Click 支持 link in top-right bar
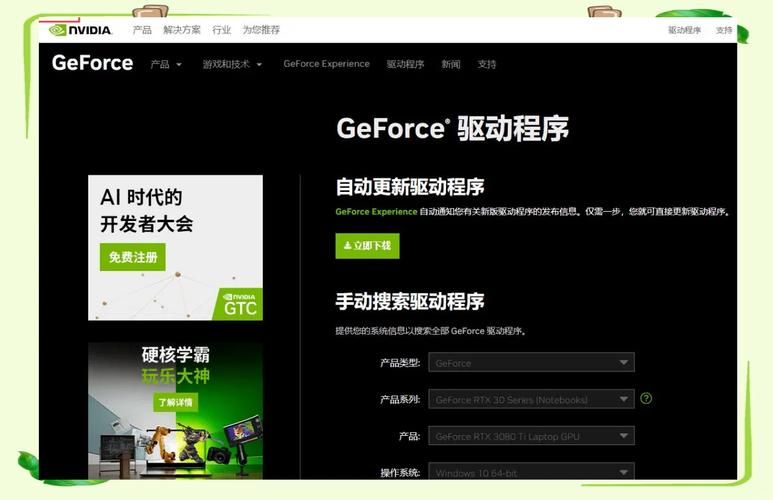The image size is (773, 500). [724, 30]
